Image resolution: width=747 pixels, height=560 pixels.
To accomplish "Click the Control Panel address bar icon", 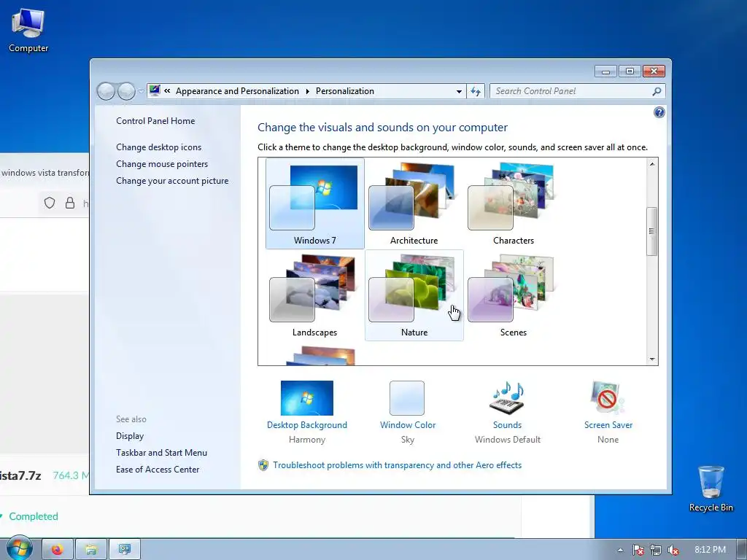I will click(155, 90).
